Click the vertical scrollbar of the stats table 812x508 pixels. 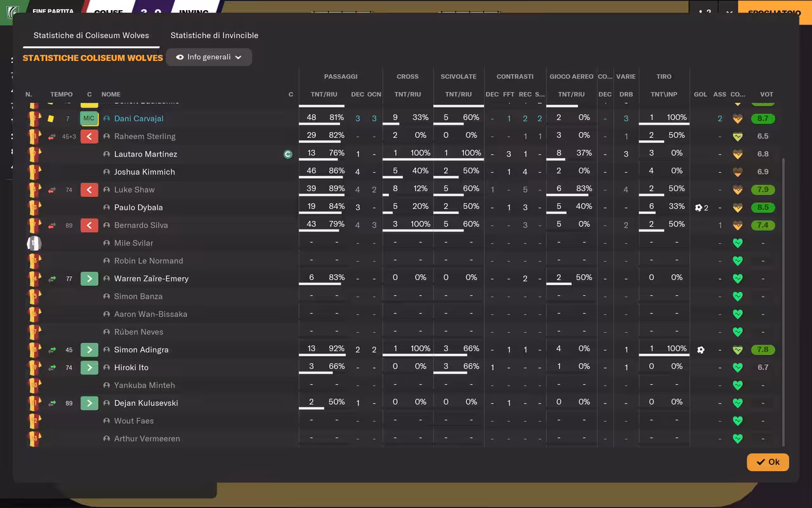pos(783,302)
